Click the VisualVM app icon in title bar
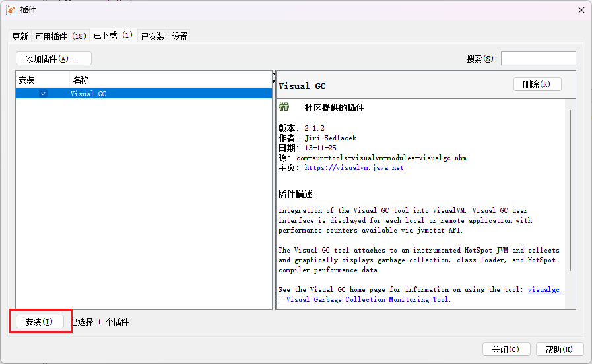 tap(11, 10)
